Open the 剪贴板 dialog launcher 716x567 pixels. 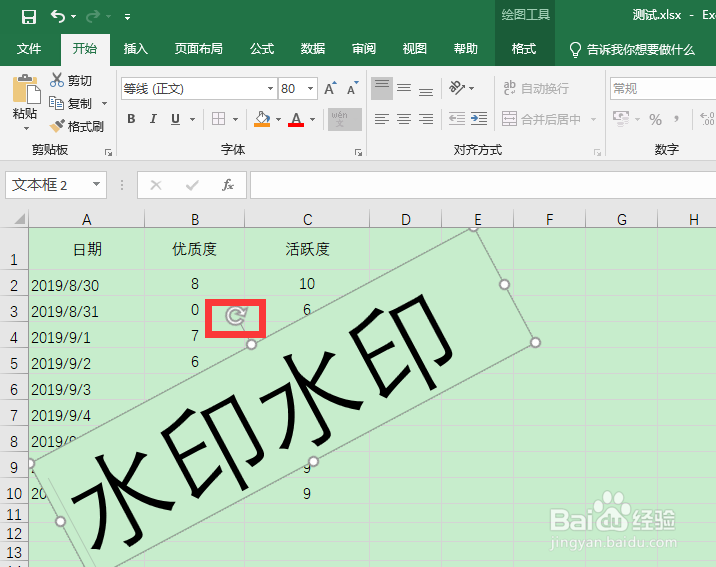[109, 152]
